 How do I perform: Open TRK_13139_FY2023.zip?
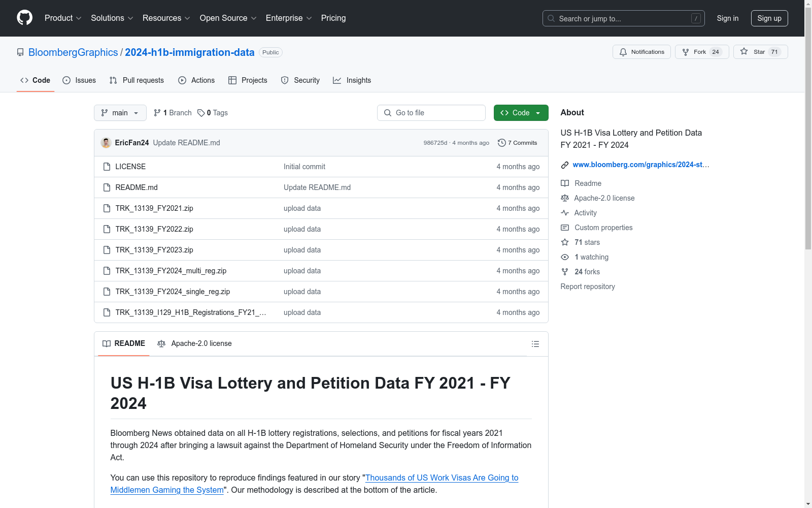(154, 250)
